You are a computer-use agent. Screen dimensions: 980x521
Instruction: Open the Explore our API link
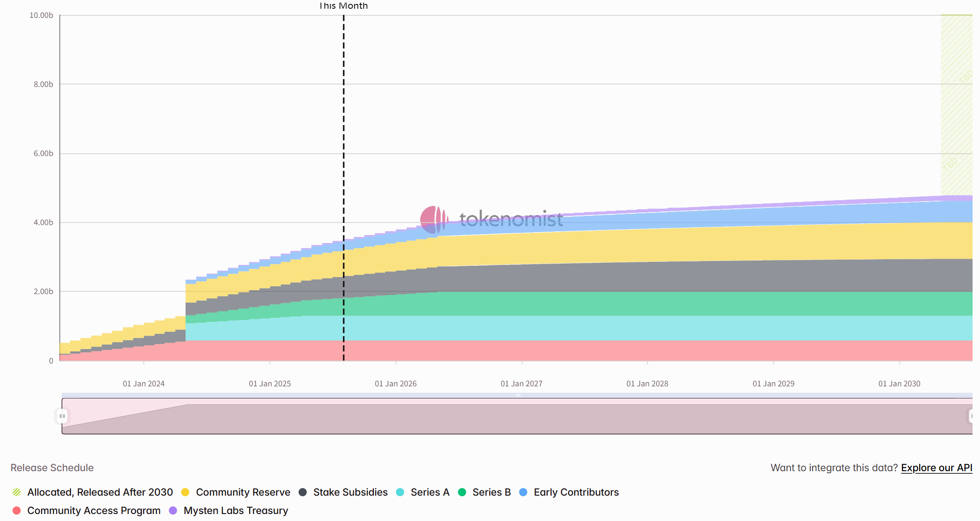pos(937,468)
